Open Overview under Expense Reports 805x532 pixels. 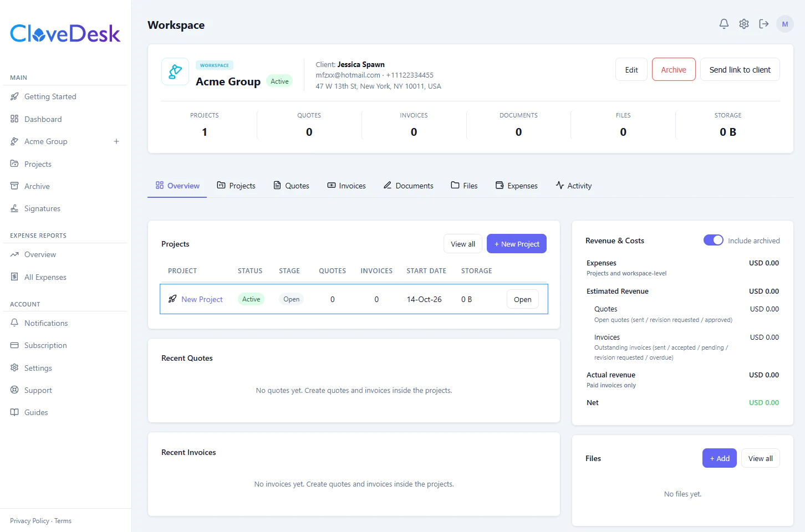(x=40, y=254)
